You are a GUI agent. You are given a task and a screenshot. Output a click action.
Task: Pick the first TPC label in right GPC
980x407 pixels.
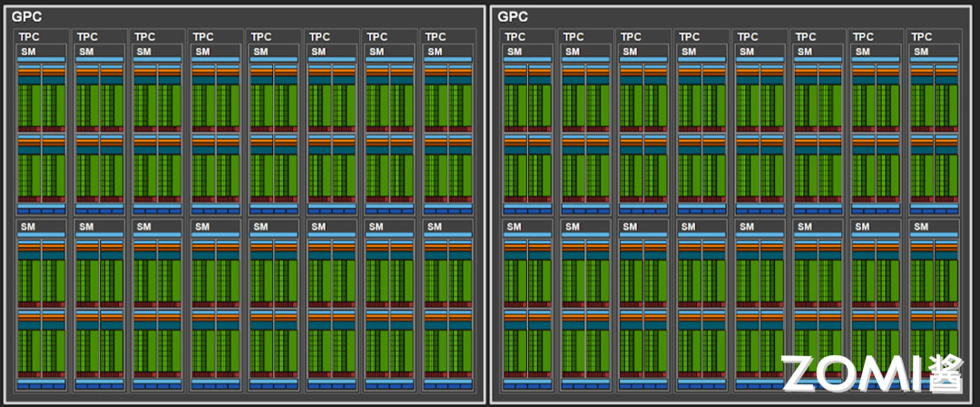click(x=515, y=37)
